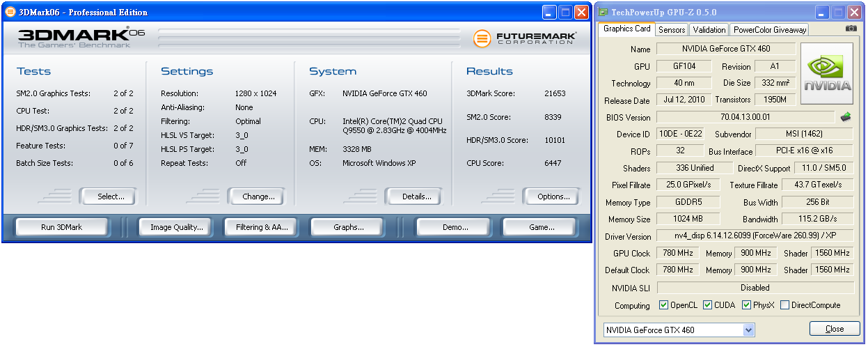Toggle the OpenCL checkbox
This screenshot has width=868, height=347.
tap(664, 305)
